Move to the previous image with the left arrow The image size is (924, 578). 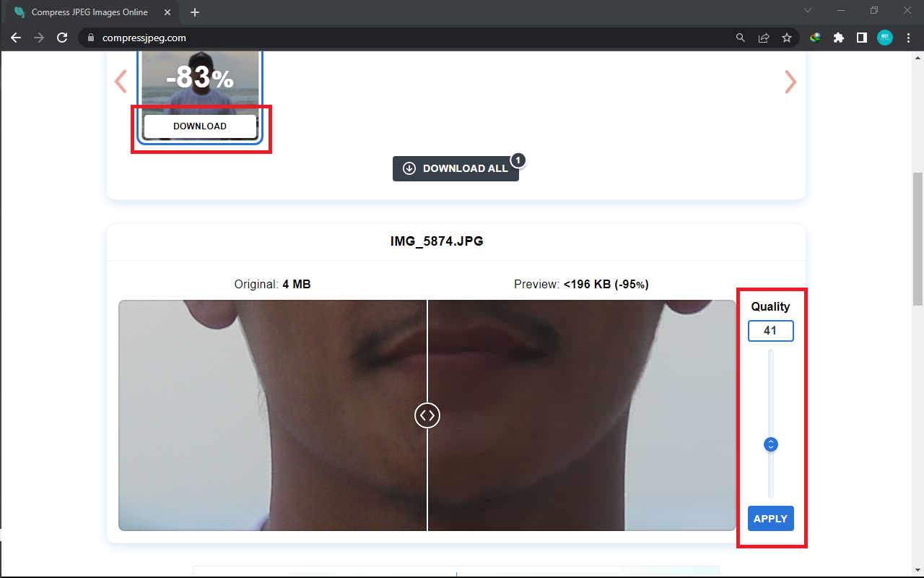tap(121, 82)
